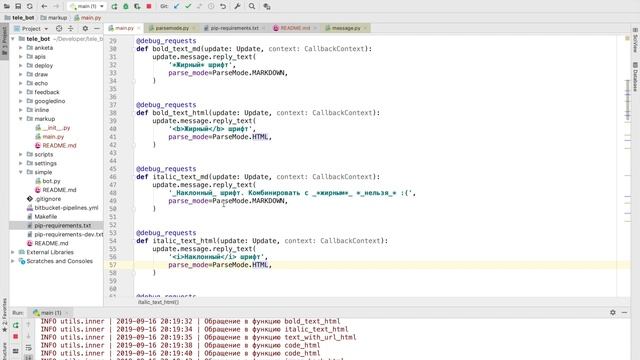
Task: Navigate Back with the left arrow icon
Action: point(44,6)
